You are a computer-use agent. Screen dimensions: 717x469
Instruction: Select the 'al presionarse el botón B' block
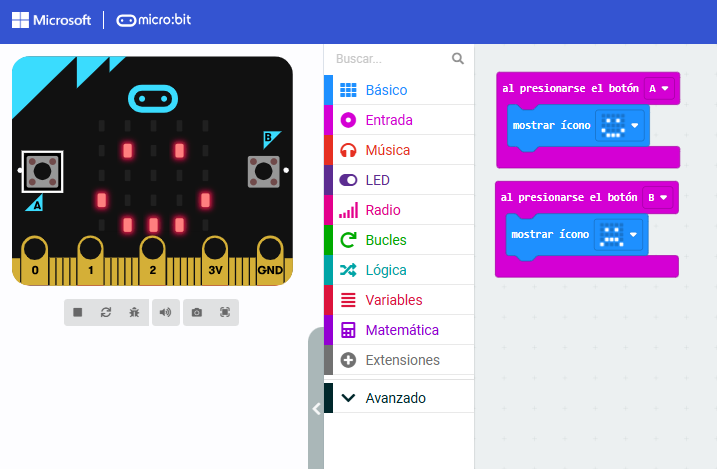tap(569, 197)
